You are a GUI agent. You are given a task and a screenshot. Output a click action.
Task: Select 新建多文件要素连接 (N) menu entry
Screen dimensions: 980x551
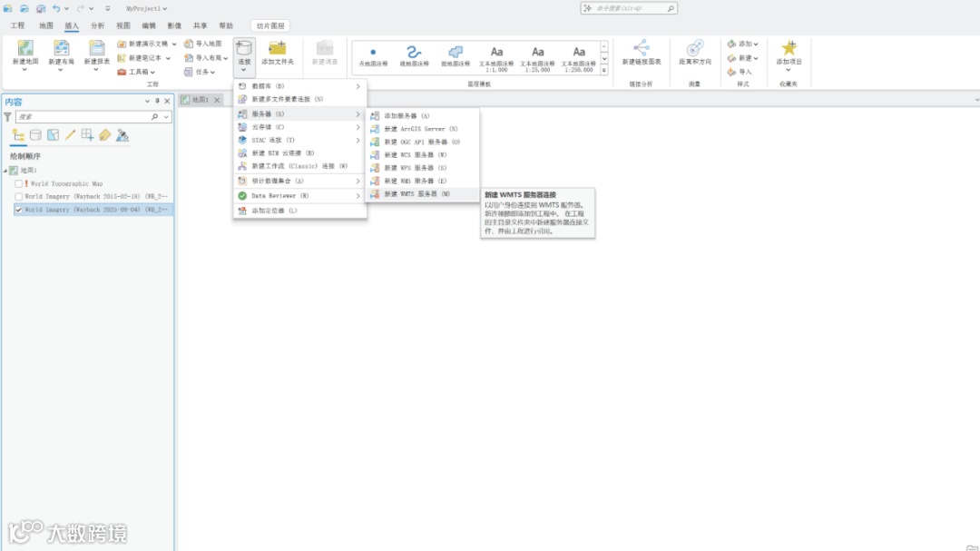300,99
